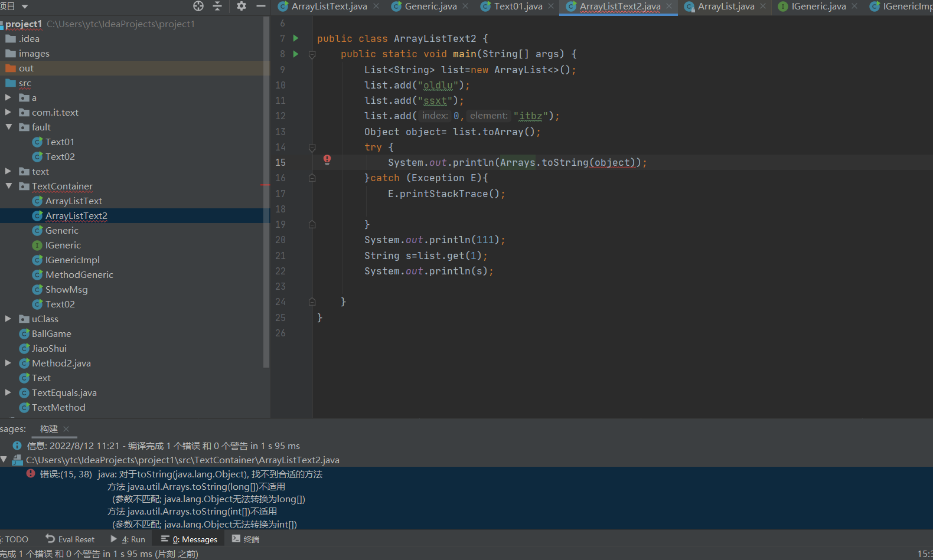The height and width of the screenshot is (560, 933).
Task: Open the Messages tool window
Action: coord(189,539)
